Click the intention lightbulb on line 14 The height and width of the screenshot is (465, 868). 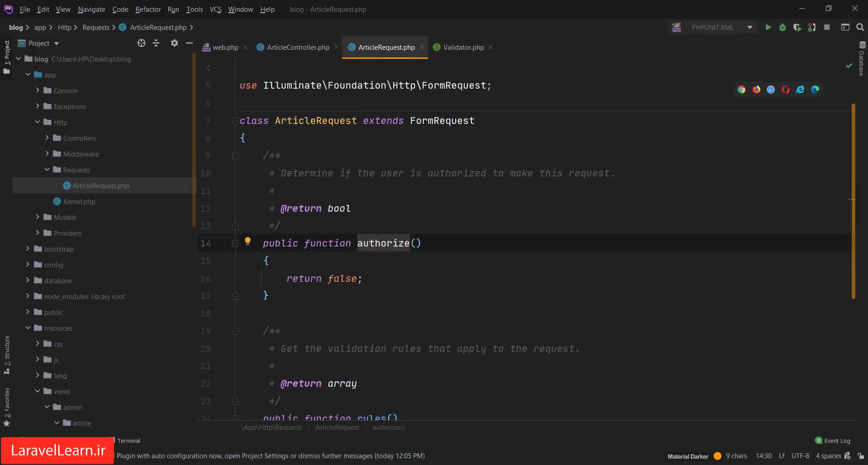[x=248, y=241]
